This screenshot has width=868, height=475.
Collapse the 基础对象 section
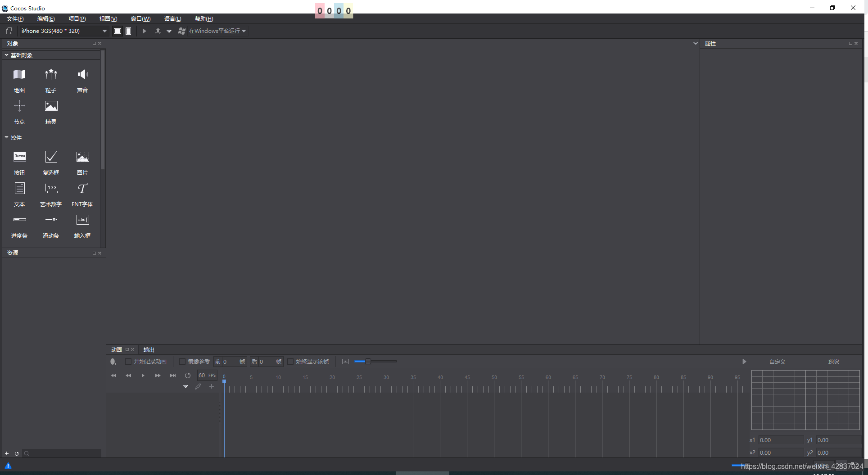[7, 55]
